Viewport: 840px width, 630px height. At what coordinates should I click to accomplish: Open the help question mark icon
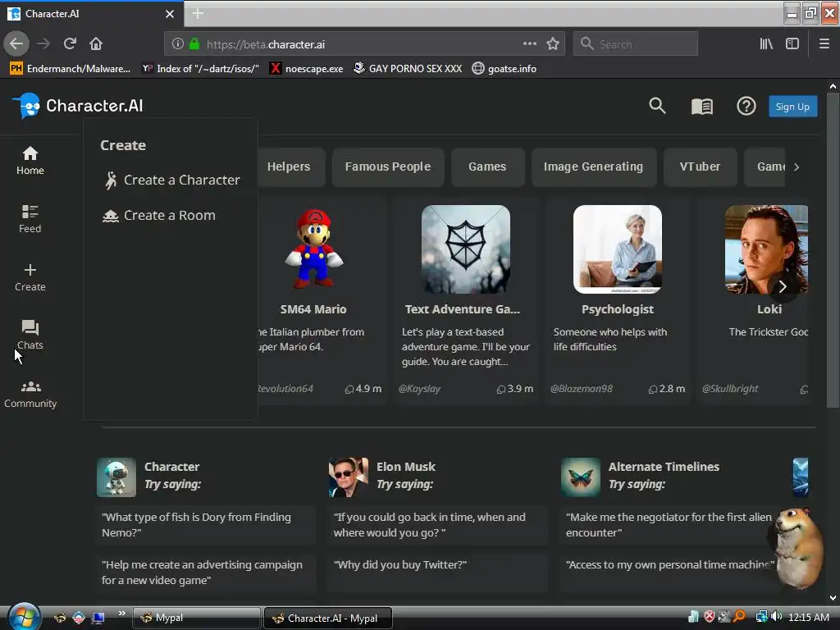click(746, 106)
